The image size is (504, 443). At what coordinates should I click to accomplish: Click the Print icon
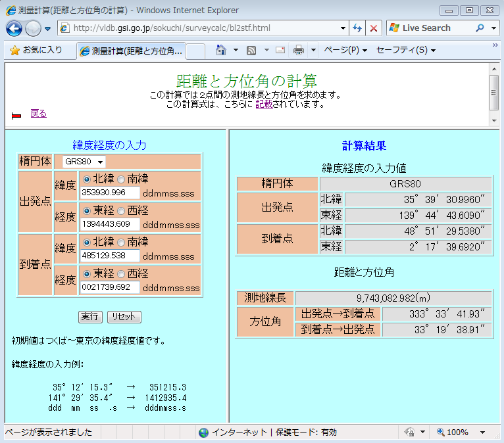click(x=298, y=50)
